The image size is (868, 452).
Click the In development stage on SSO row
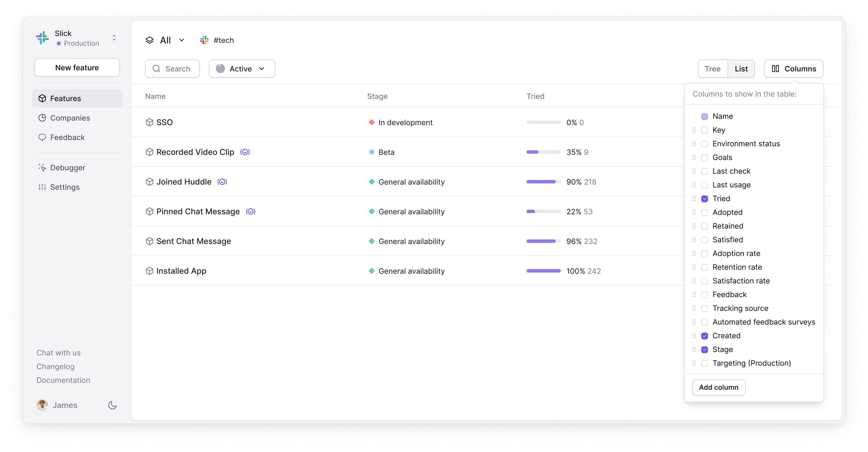[401, 122]
